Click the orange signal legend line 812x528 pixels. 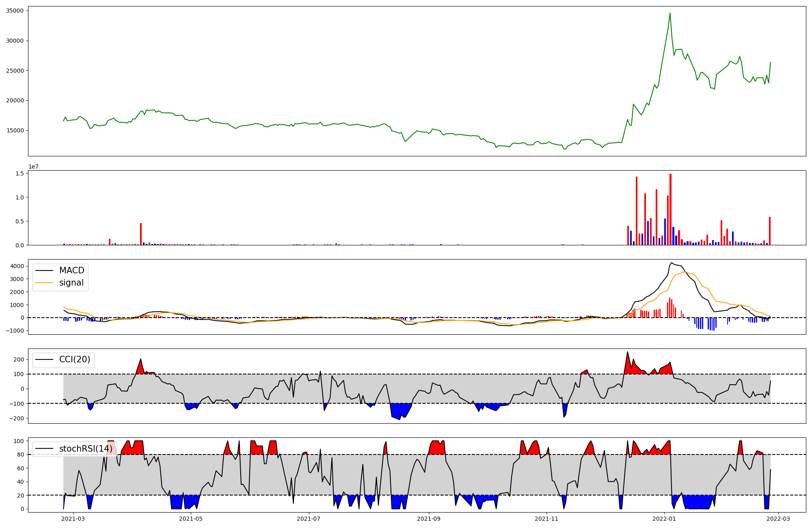(x=44, y=283)
